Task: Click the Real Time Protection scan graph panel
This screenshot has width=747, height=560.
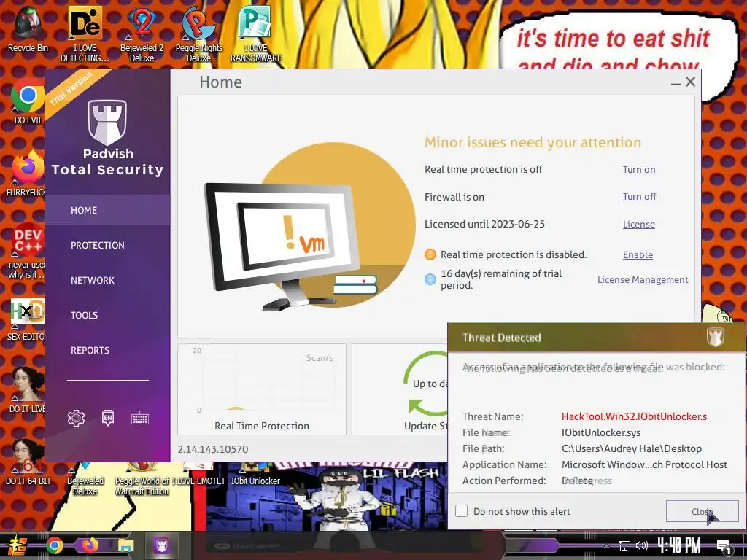Action: point(262,389)
